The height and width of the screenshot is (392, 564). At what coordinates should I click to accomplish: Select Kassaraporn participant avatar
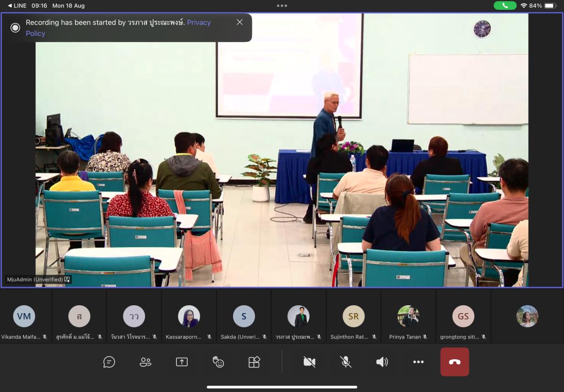pyautogui.click(x=189, y=317)
